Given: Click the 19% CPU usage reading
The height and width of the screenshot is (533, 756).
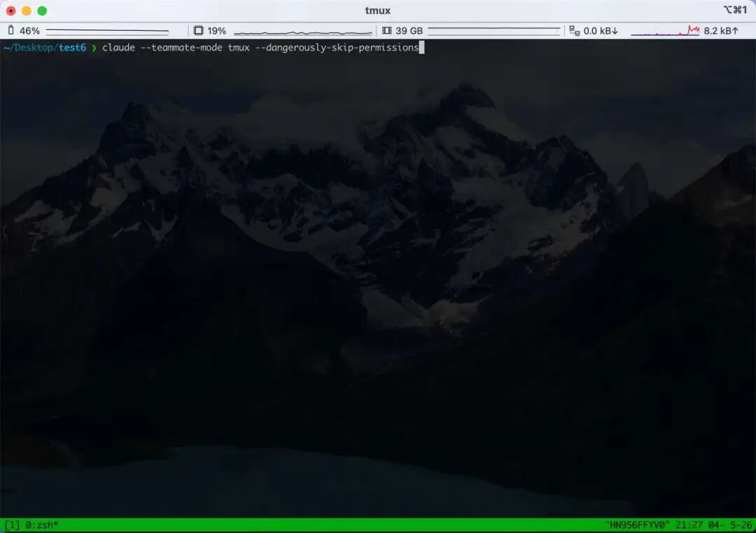Looking at the screenshot, I should [x=216, y=31].
